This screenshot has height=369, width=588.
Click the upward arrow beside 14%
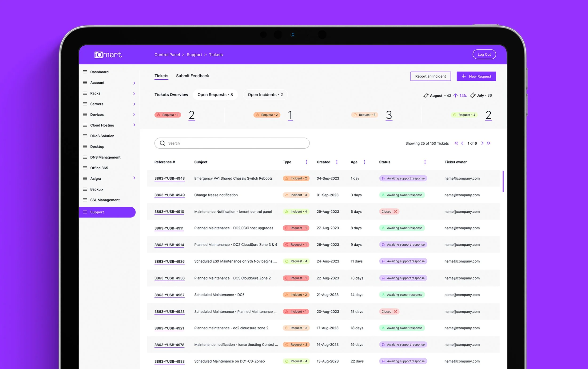455,95
